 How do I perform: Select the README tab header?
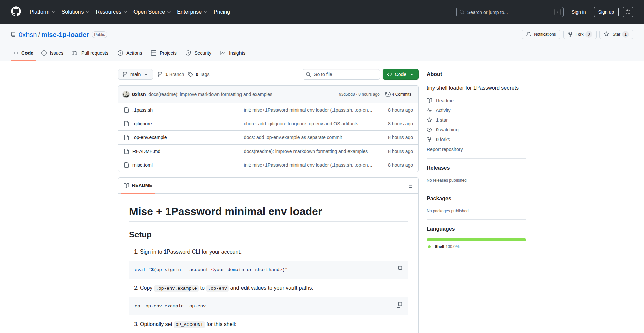coord(138,186)
